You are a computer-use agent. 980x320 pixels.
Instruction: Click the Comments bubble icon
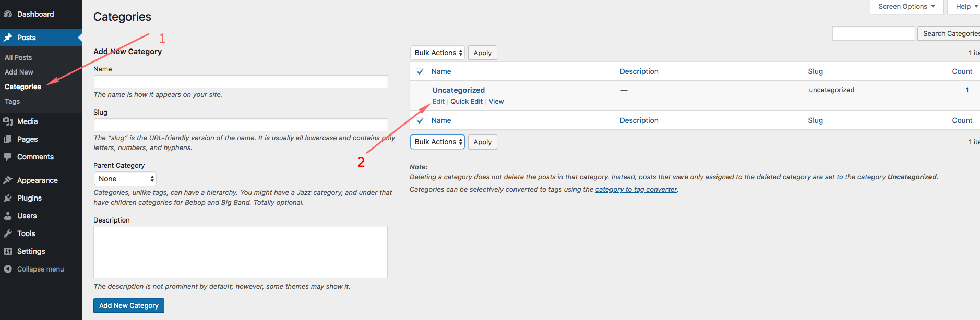coord(8,157)
